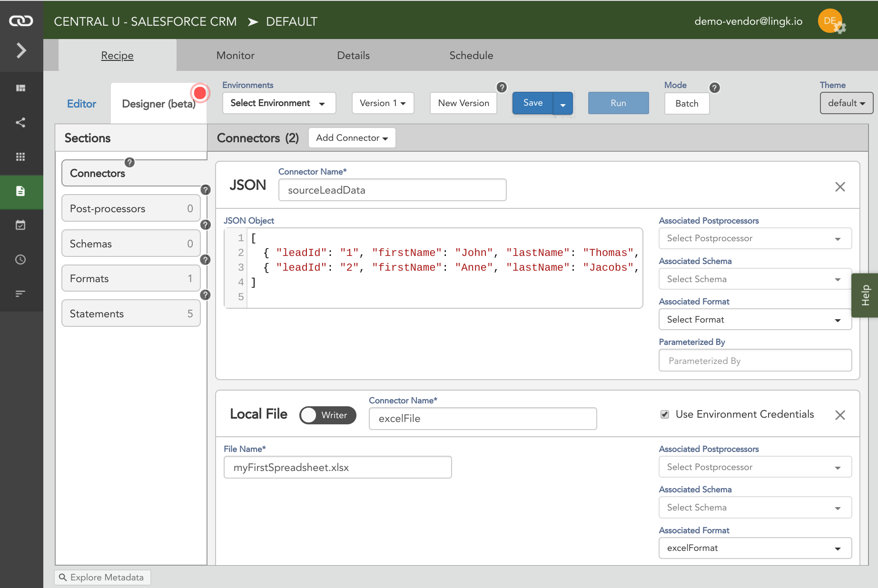Click the help icon beside Formats
The width and height of the screenshot is (878, 588).
pos(206,260)
